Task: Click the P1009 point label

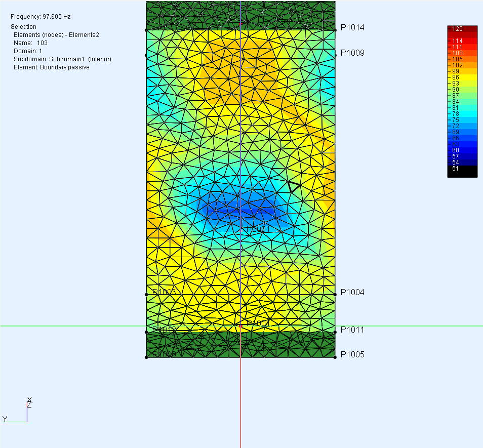Action: [x=352, y=53]
